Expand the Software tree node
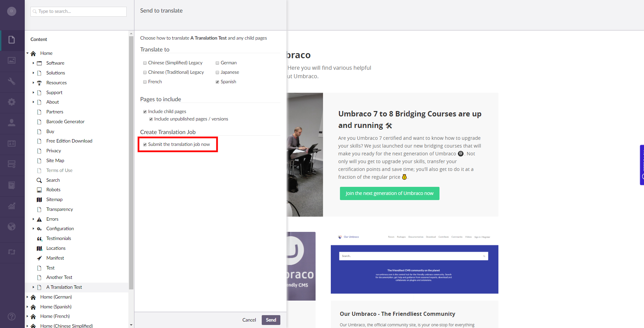644x328 pixels. [x=33, y=63]
